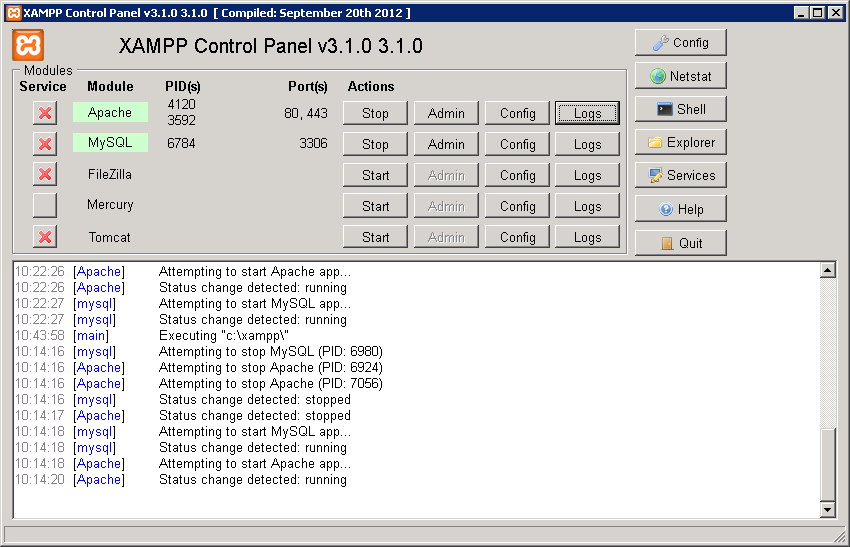Start the Mercury module
850x547 pixels.
pyautogui.click(x=375, y=206)
